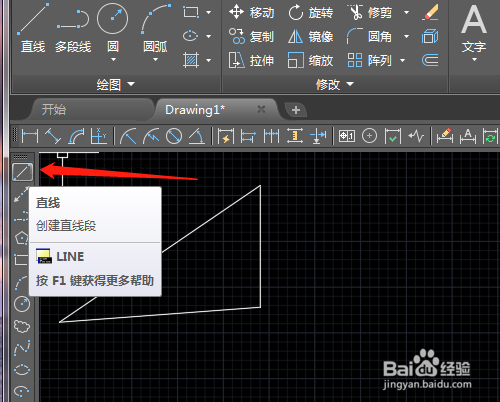The image size is (500, 402).
Task: Click the baseline dimension icon
Action: coord(248,136)
